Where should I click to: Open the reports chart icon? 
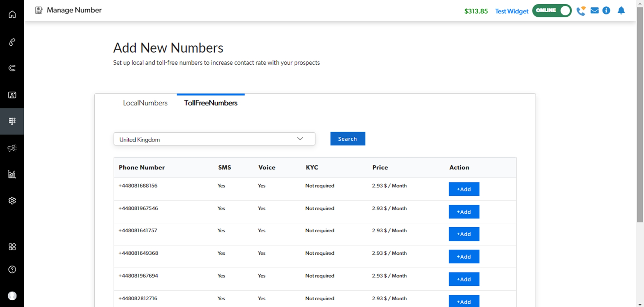click(12, 174)
